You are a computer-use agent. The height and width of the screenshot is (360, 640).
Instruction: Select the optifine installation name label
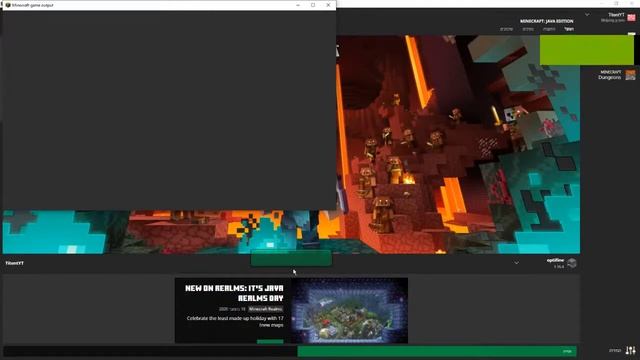point(555,260)
